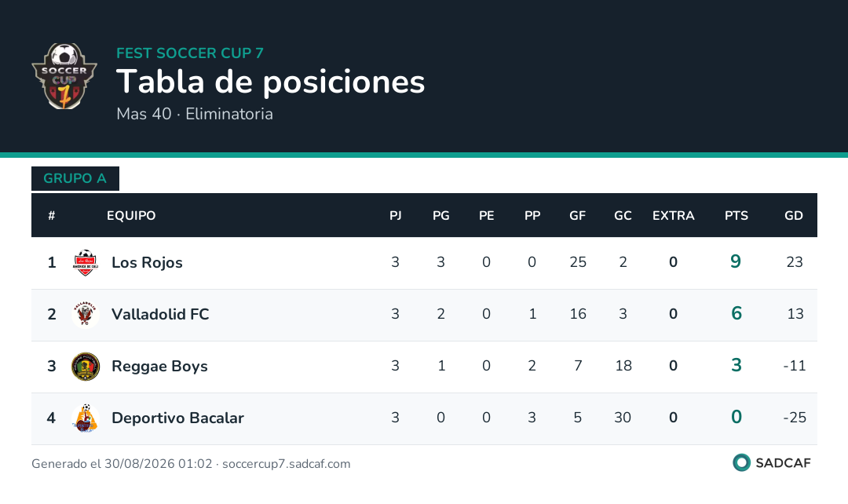Screen dimensions: 848x504
Task: Click Deportivo Bacalar's -25 goal difference
Action: point(795,418)
